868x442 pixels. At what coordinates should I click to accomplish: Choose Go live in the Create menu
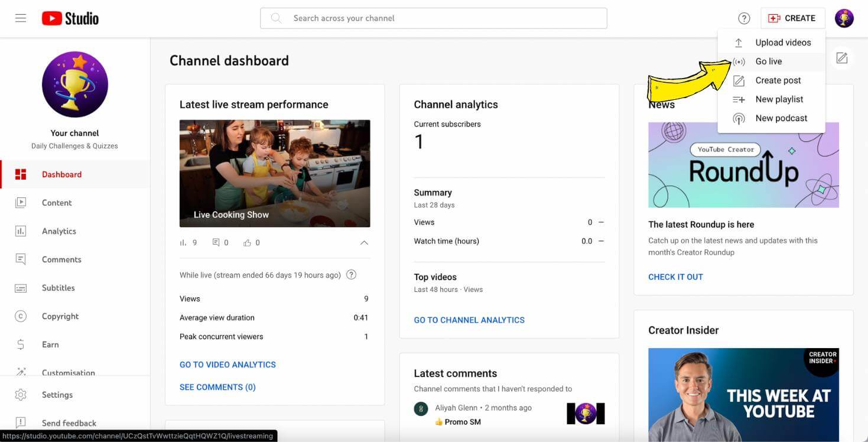click(x=771, y=61)
